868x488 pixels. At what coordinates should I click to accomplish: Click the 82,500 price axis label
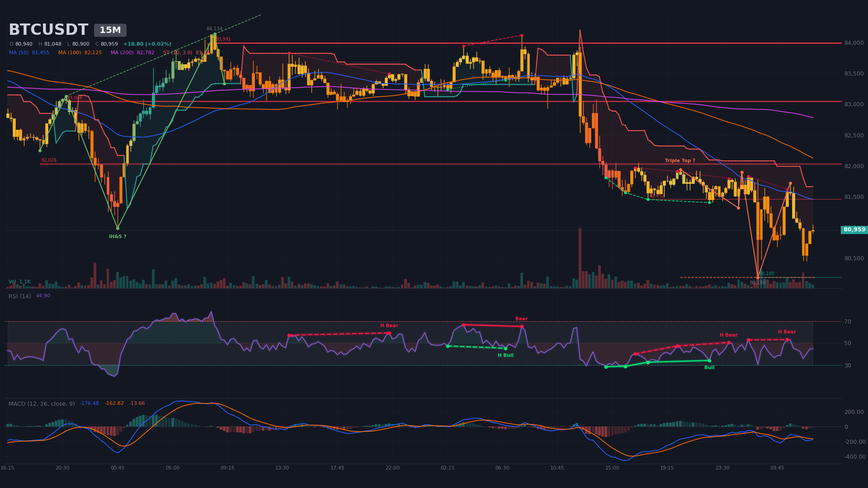click(x=854, y=136)
